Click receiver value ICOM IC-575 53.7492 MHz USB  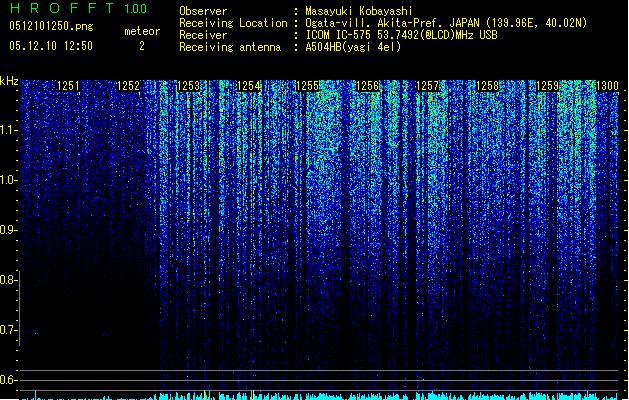[402, 35]
